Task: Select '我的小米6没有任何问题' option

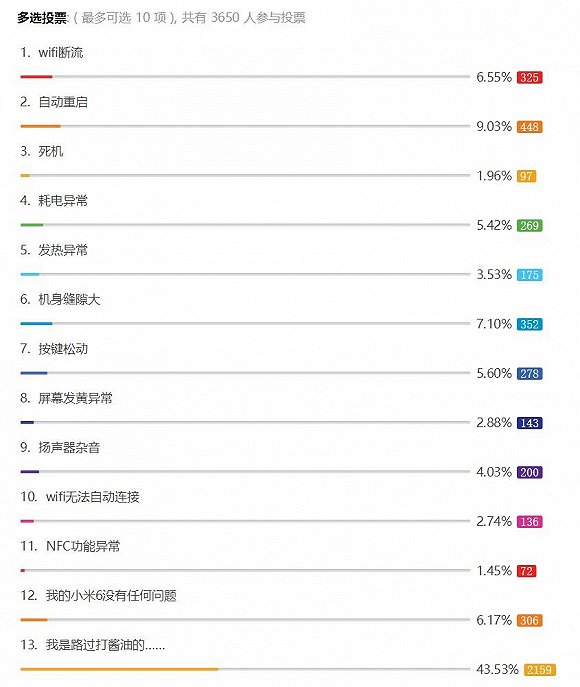Action: pos(111,596)
